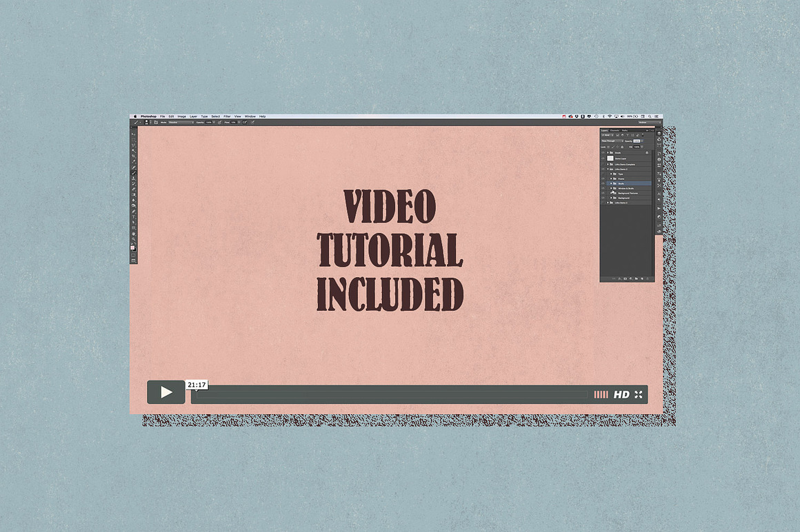
Task: Hide the Demo Layer layer
Action: [x=603, y=158]
